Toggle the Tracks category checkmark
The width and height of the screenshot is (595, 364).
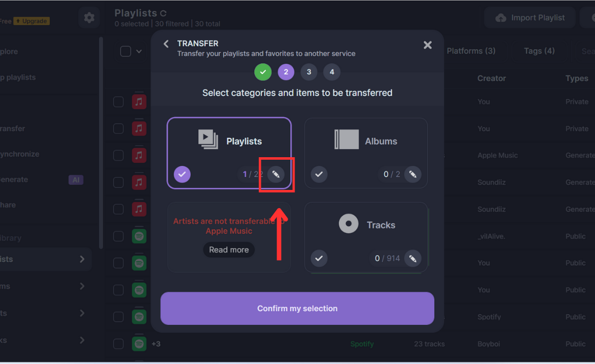(319, 258)
